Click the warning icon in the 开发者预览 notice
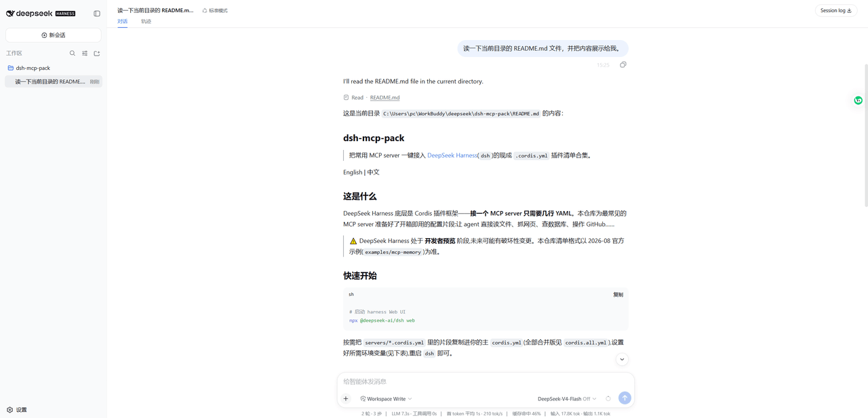Image resolution: width=868 pixels, height=418 pixels. 353,241
